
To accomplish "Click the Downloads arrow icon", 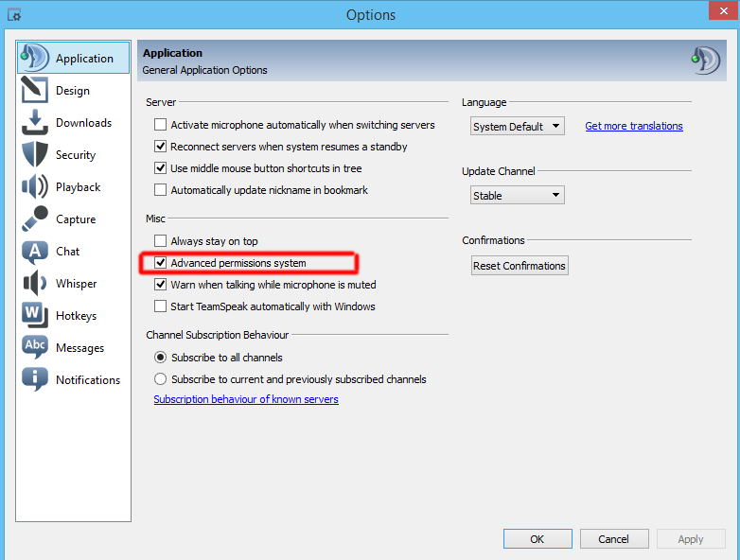I will 34,122.
